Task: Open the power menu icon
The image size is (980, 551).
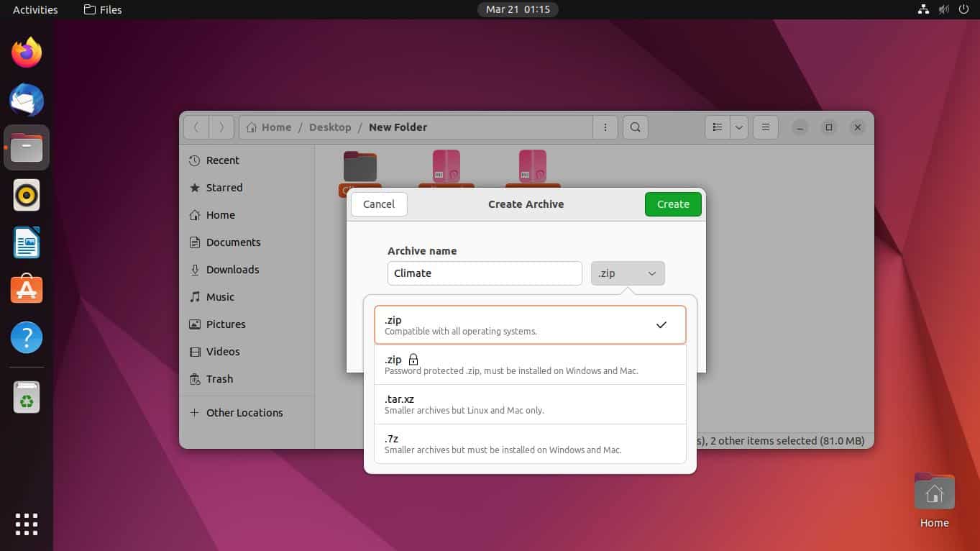Action: 964,9
